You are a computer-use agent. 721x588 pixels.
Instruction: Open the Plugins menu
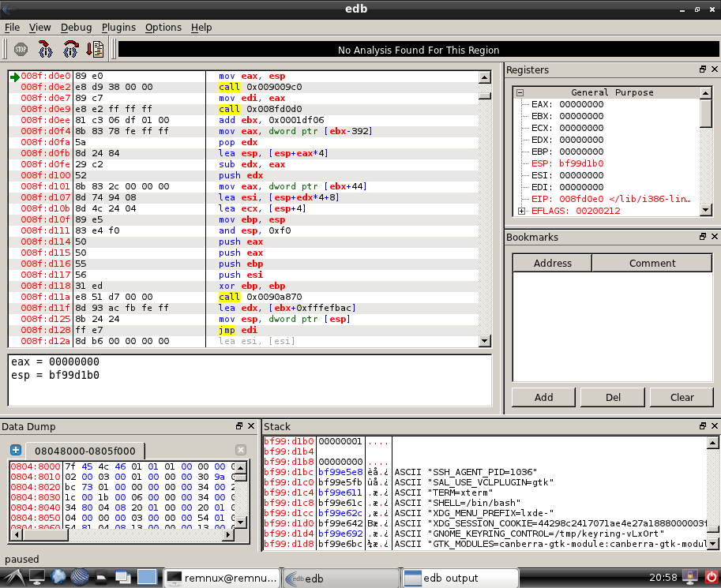[x=118, y=27]
